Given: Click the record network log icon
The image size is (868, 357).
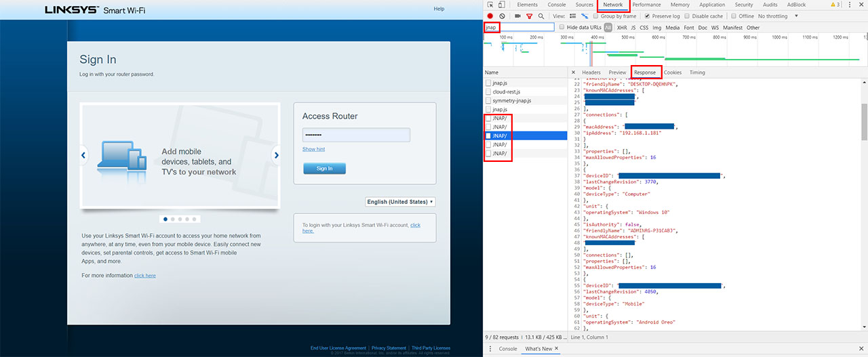Looking at the screenshot, I should pos(490,16).
